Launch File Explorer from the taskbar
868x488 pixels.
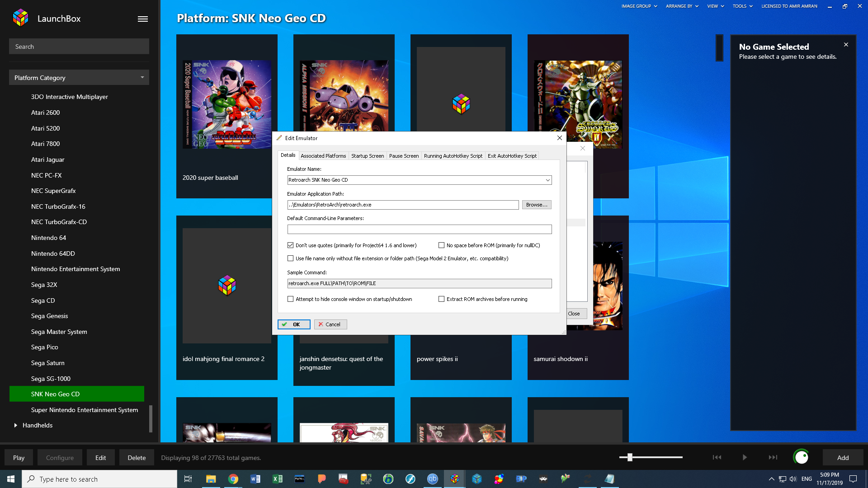click(x=211, y=479)
